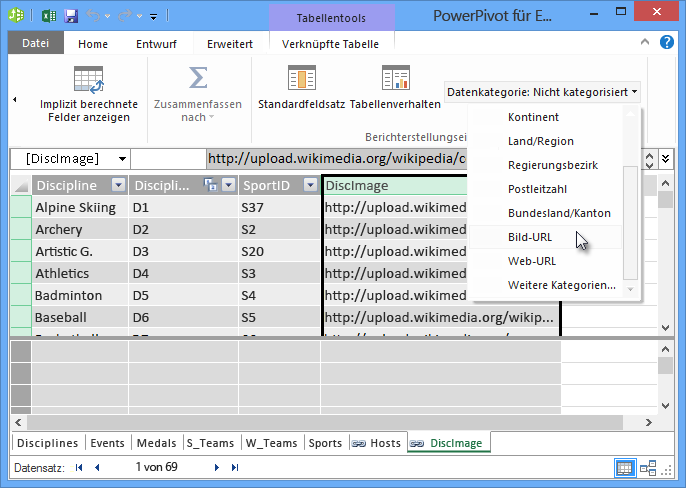Screen dimensions: 686x488
Task: Click Zusammenfassen nach sigma button
Action: (198, 94)
